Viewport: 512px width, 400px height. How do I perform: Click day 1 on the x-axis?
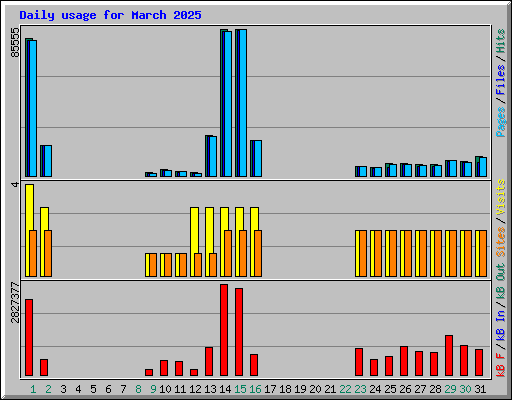tap(33, 389)
